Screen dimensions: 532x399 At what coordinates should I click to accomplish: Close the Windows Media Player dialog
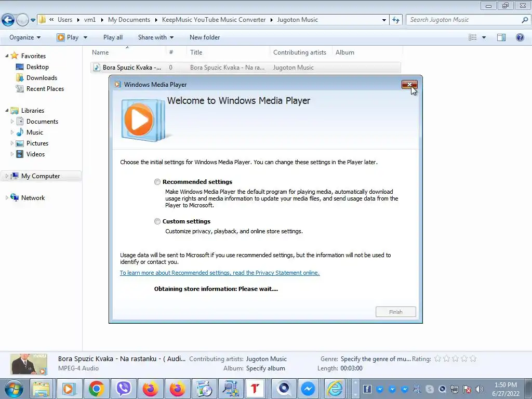[409, 85]
